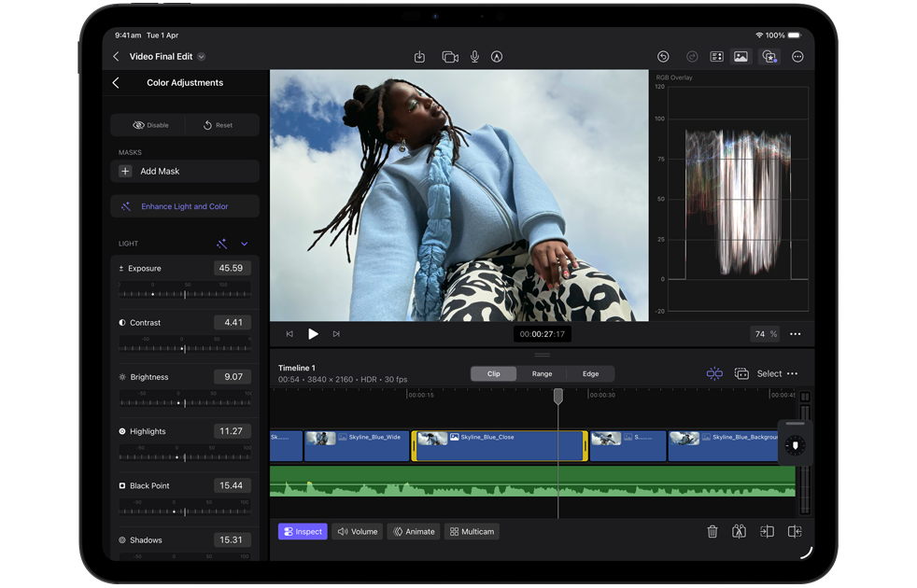The height and width of the screenshot is (588, 917).
Task: Expand the Video Final Edit project dropdown
Action: (x=202, y=57)
